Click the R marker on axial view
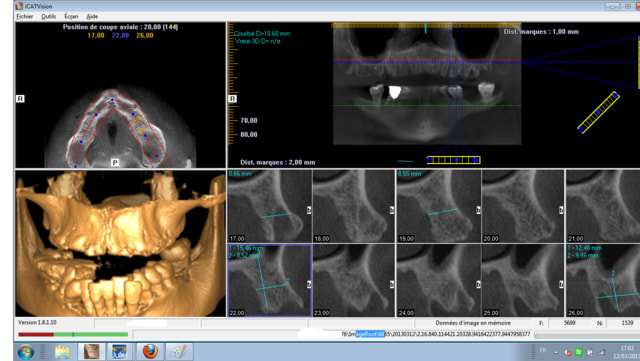This screenshot has height=361, width=640. coord(20,99)
